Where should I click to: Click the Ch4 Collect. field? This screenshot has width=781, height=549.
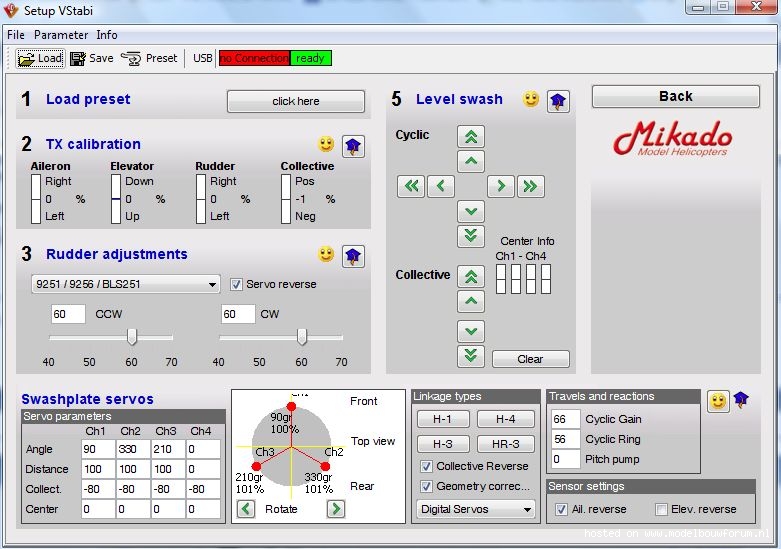click(203, 489)
